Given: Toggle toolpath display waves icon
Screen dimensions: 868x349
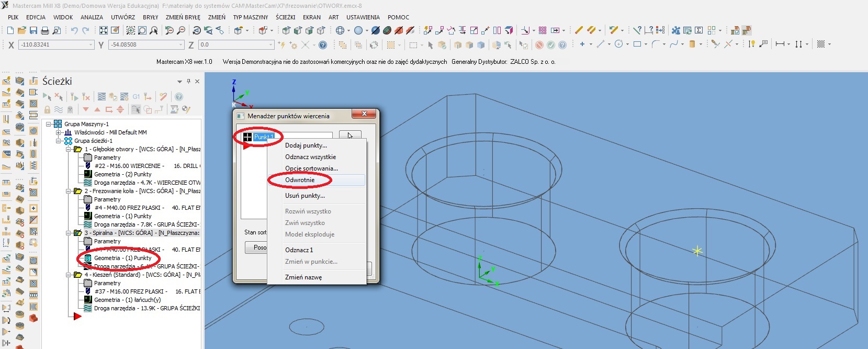Looking at the screenshot, I should tap(59, 109).
